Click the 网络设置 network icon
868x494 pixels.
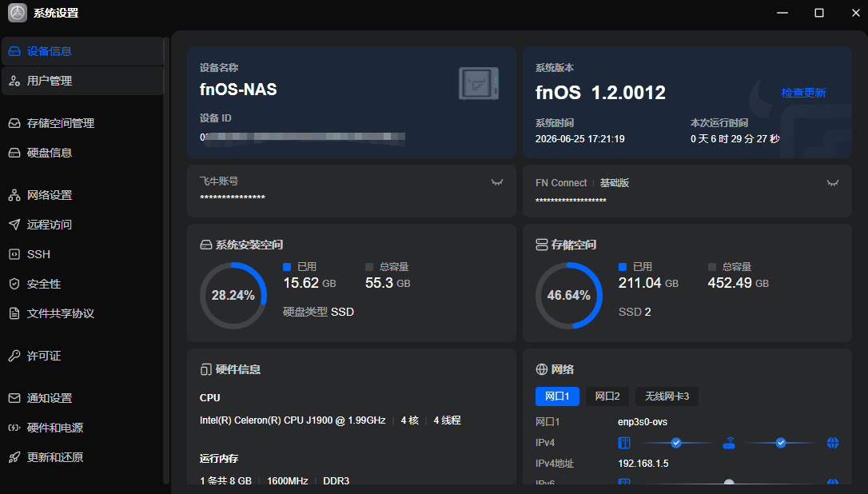[14, 195]
